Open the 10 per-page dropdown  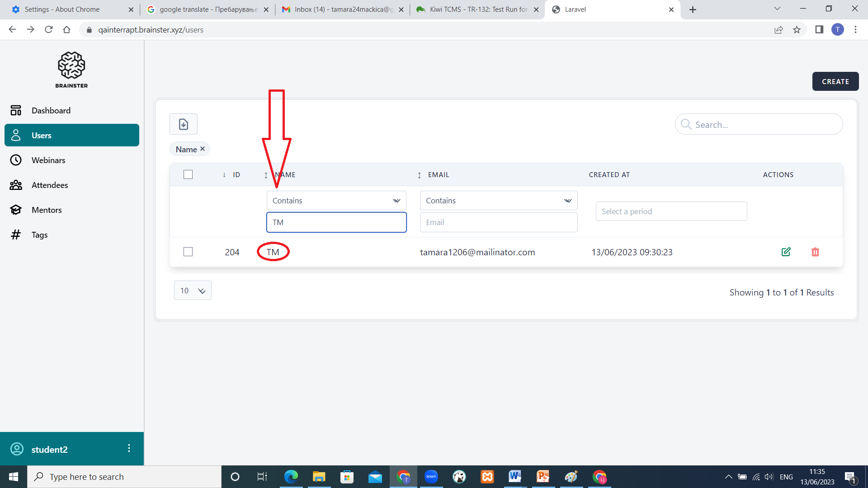[193, 291]
